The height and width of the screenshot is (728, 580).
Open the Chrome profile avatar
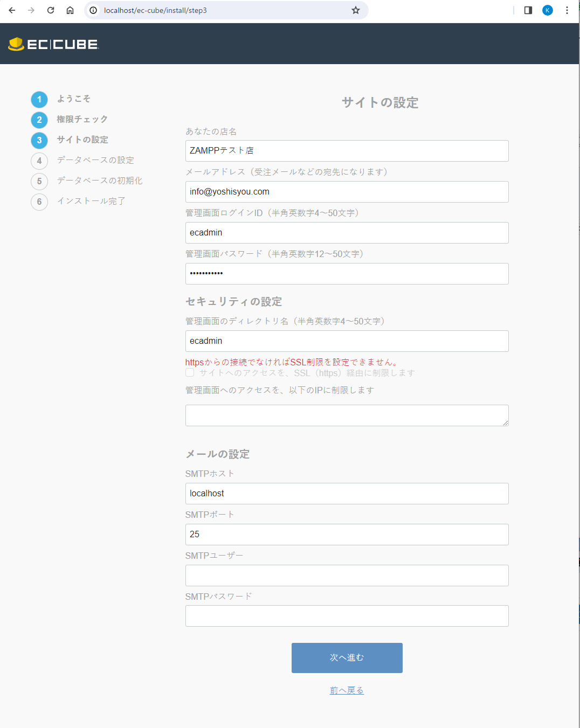click(548, 10)
